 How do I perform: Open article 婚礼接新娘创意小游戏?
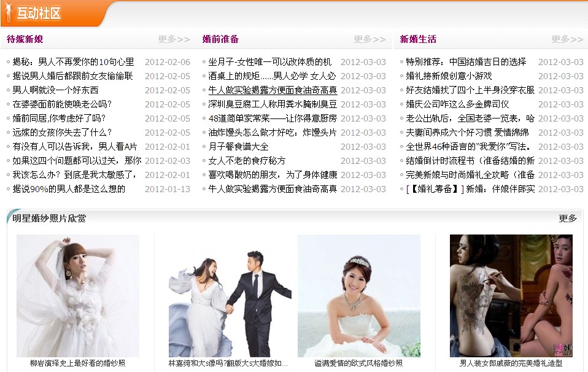click(x=449, y=76)
